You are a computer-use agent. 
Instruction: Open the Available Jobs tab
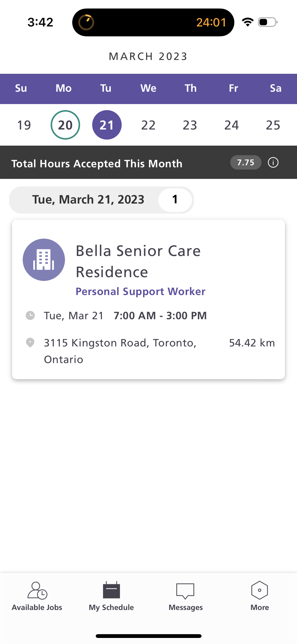click(x=37, y=596)
